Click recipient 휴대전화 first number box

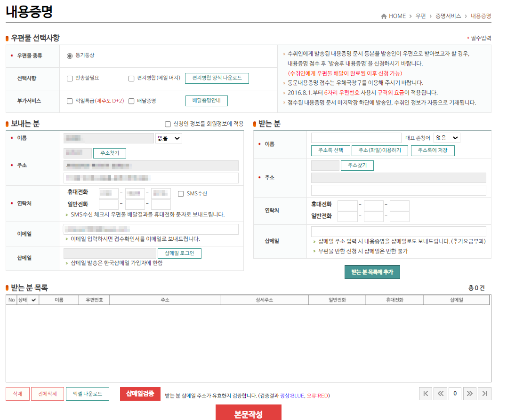click(347, 206)
